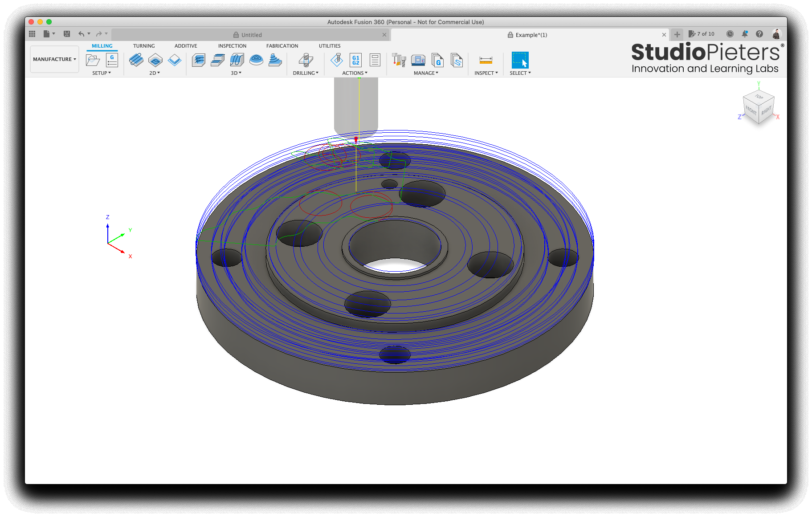Open the Setup Sheet icon
The width and height of the screenshot is (812, 517).
pyautogui.click(x=375, y=60)
